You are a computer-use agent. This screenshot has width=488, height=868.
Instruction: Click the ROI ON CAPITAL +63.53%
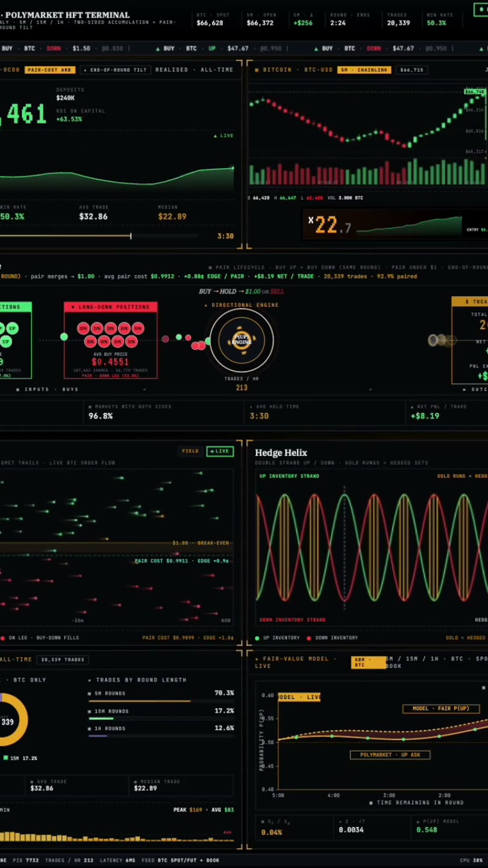pyautogui.click(x=69, y=119)
